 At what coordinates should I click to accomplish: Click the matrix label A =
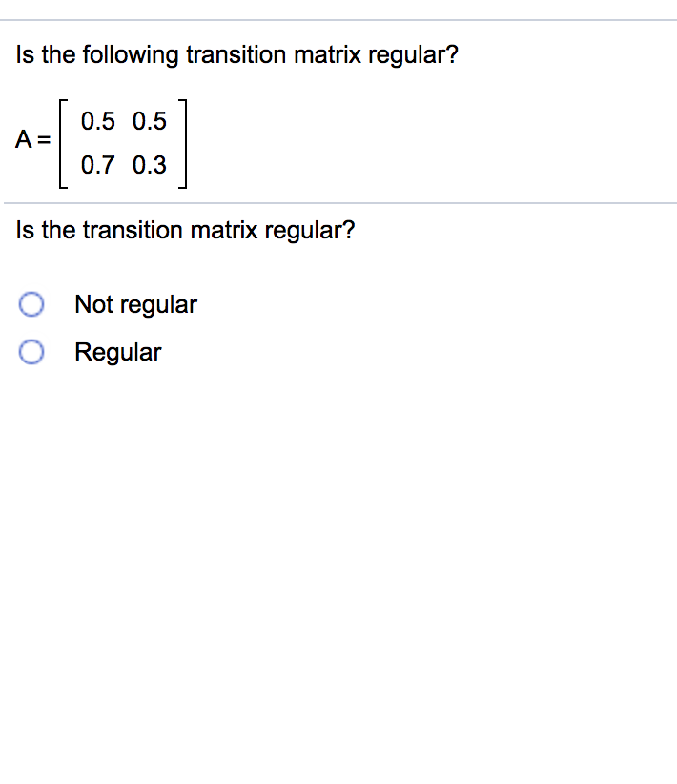[x=32, y=140]
